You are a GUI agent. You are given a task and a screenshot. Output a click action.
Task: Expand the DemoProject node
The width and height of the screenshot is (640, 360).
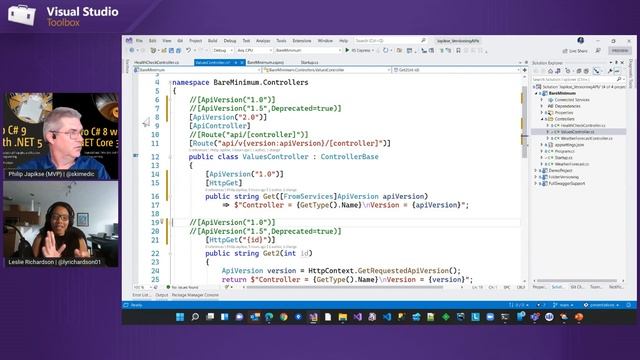click(x=536, y=170)
